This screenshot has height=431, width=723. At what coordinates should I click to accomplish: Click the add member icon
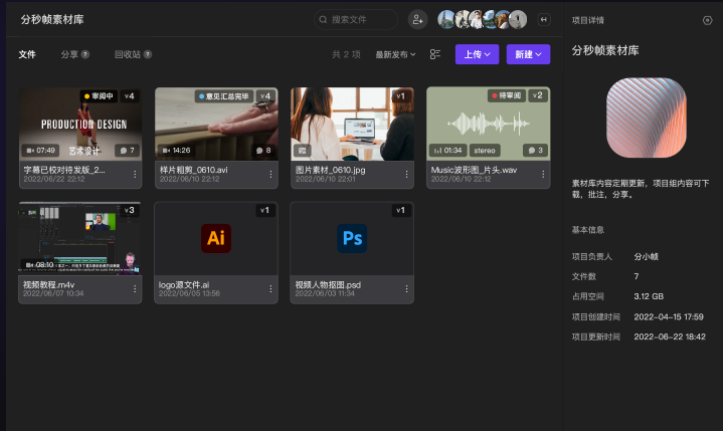417,19
